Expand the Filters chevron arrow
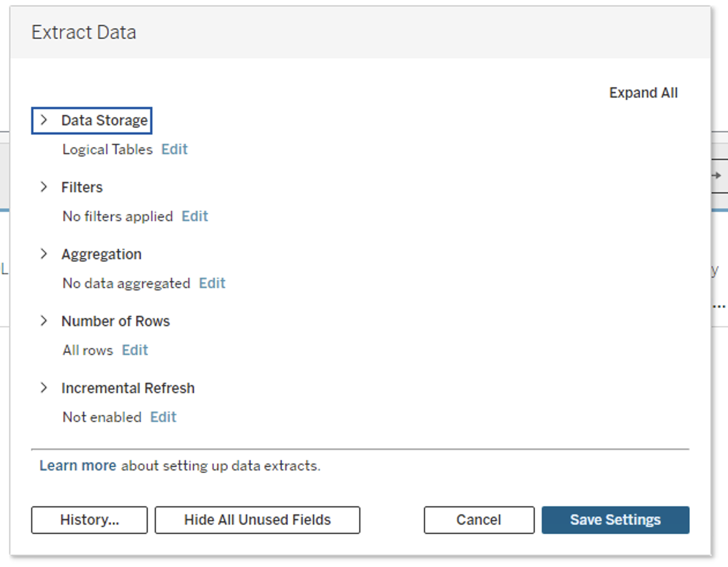The image size is (728, 567). tap(44, 187)
